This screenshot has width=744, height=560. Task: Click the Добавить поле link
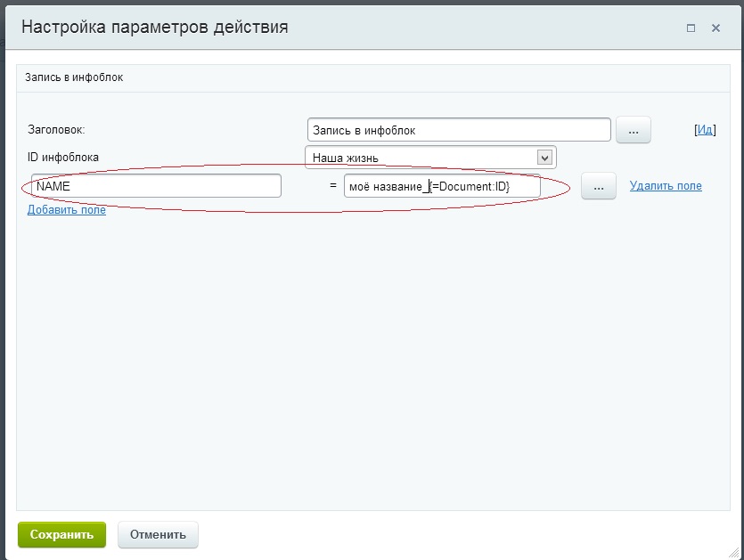pyautogui.click(x=65, y=209)
